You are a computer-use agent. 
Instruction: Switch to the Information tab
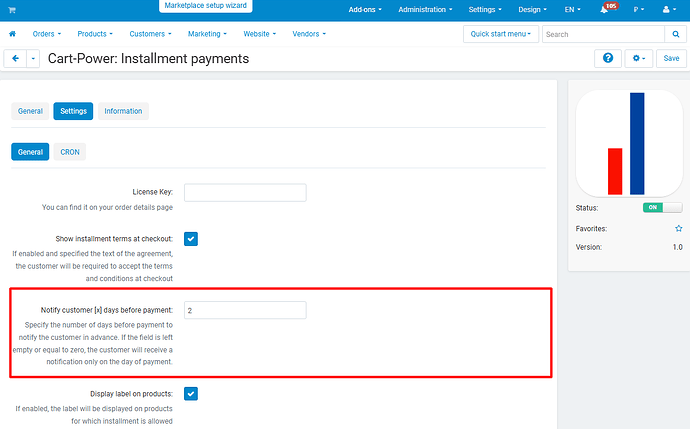[x=123, y=111]
